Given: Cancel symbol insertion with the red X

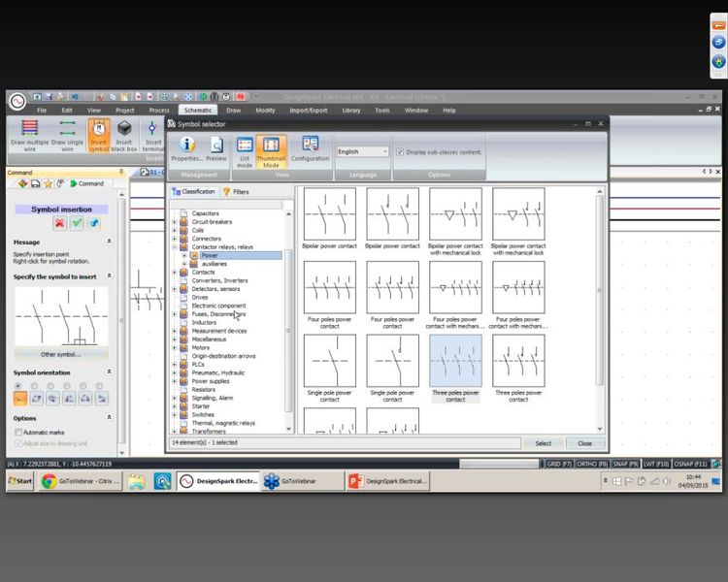Looking at the screenshot, I should [x=59, y=223].
